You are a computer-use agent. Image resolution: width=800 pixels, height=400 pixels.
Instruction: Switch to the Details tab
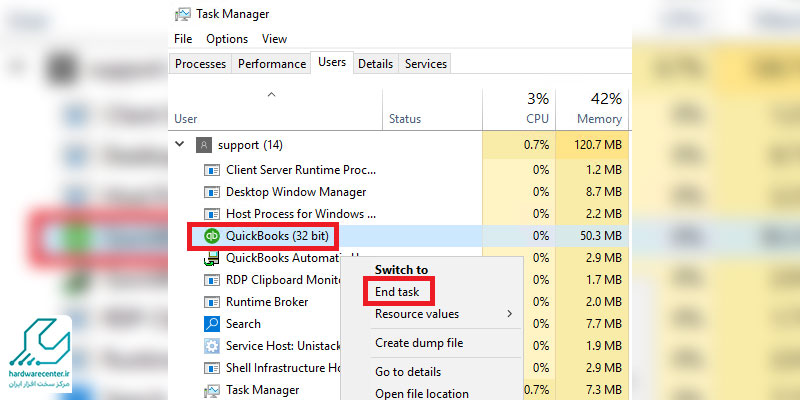pyautogui.click(x=375, y=64)
